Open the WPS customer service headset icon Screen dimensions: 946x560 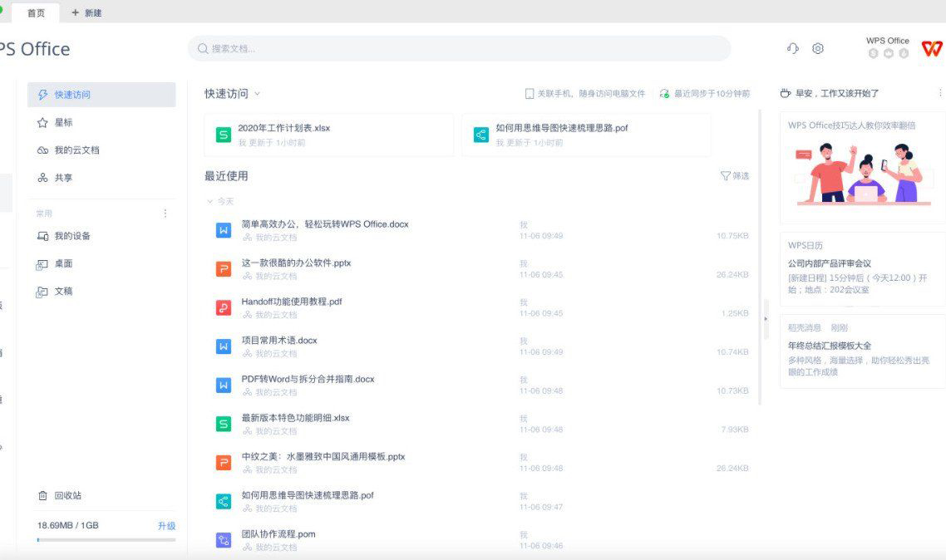click(x=791, y=48)
